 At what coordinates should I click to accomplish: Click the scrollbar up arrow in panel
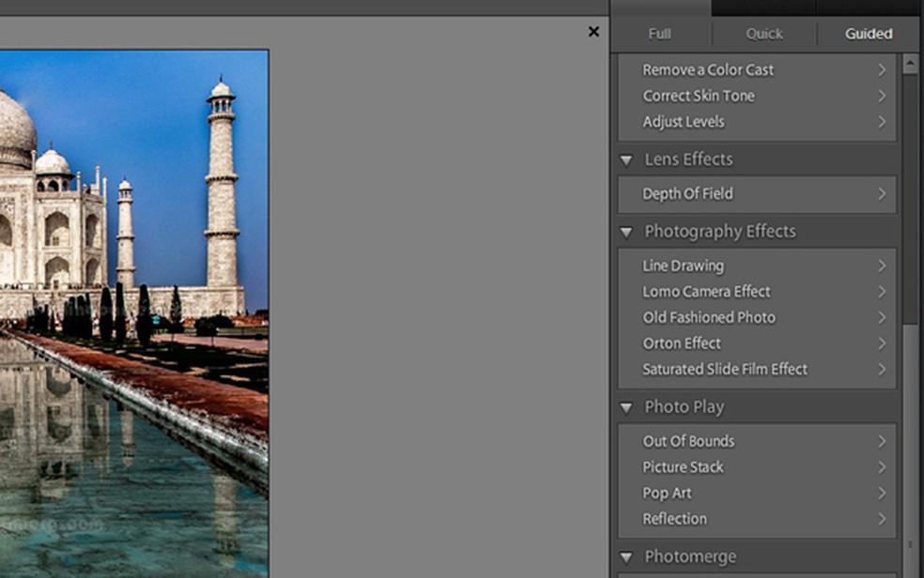909,66
